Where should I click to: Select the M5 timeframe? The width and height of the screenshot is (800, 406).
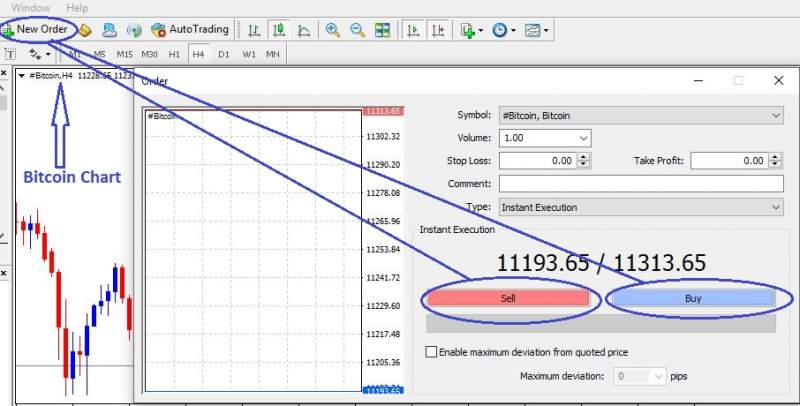(x=99, y=54)
